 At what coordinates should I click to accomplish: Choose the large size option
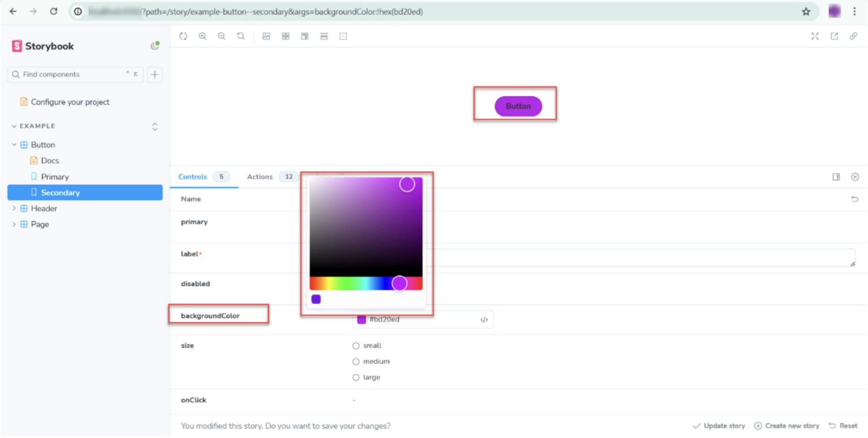click(356, 377)
